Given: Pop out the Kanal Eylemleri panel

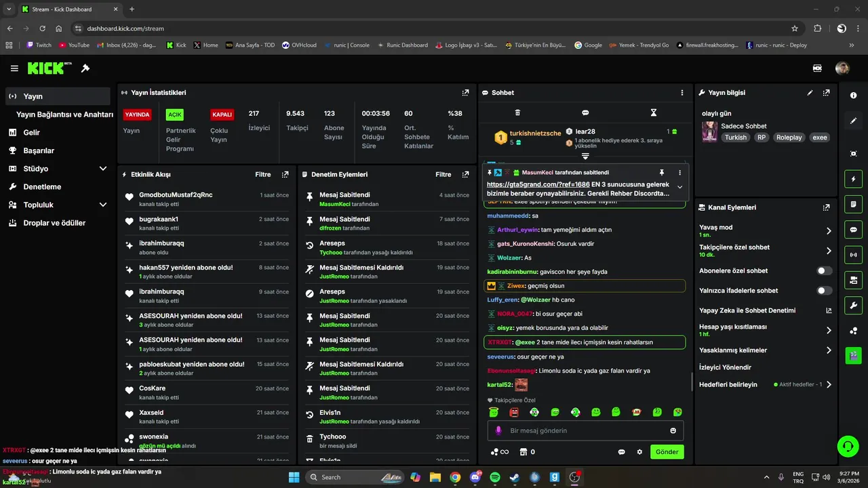Looking at the screenshot, I should coord(826,207).
